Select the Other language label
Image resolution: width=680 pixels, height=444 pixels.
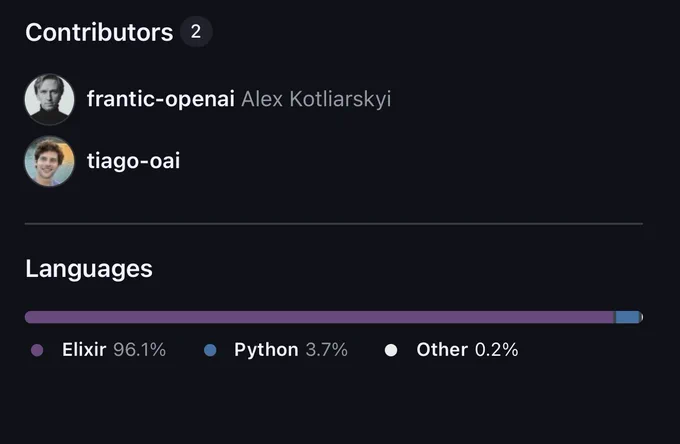[442, 349]
